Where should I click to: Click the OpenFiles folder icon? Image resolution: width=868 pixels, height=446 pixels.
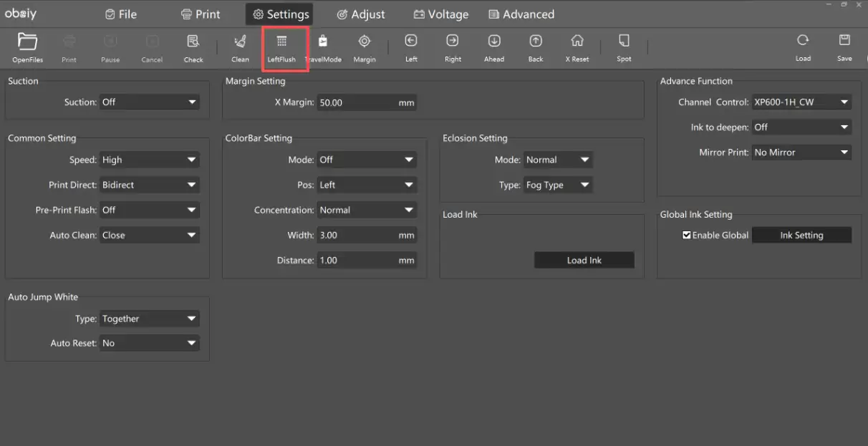point(27,41)
